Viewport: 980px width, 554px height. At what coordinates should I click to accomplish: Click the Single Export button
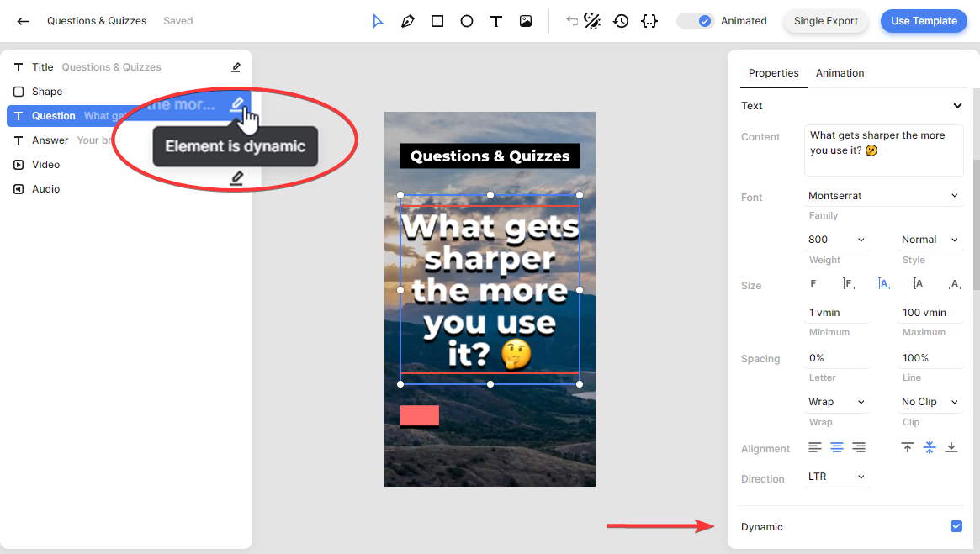(825, 21)
